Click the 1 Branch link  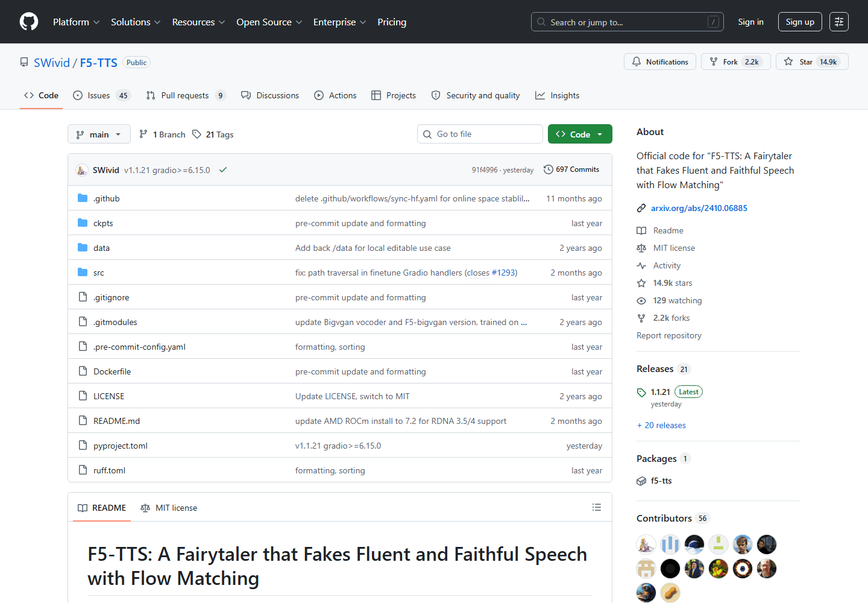(162, 134)
